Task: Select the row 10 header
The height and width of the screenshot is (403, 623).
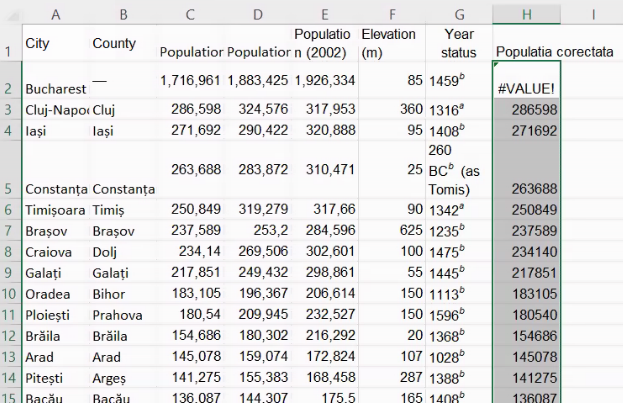Action: tap(10, 293)
